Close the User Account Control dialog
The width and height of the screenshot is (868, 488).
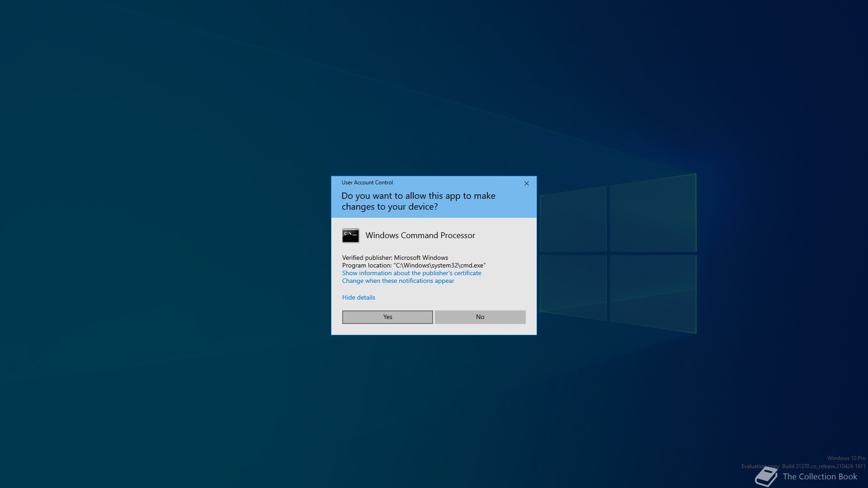pos(526,183)
